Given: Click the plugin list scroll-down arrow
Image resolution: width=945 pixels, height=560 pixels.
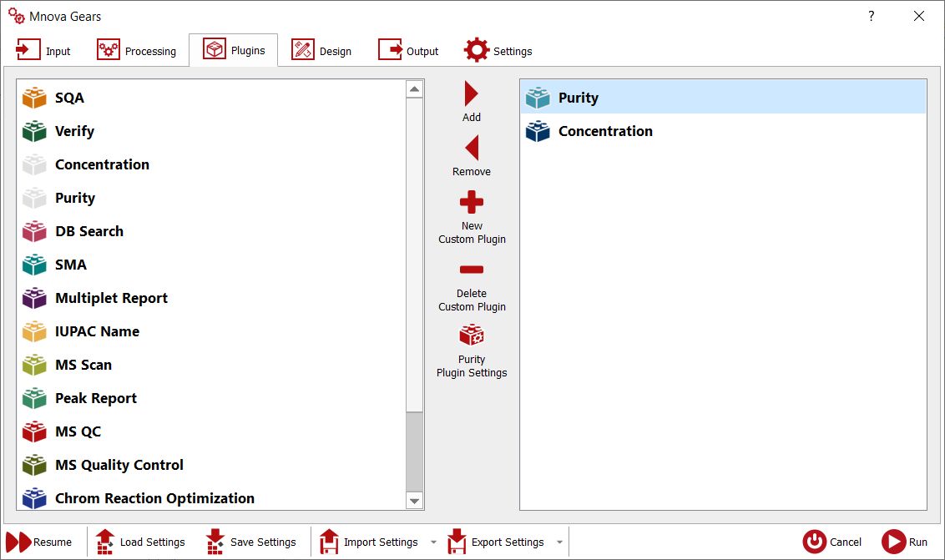Looking at the screenshot, I should [415, 500].
